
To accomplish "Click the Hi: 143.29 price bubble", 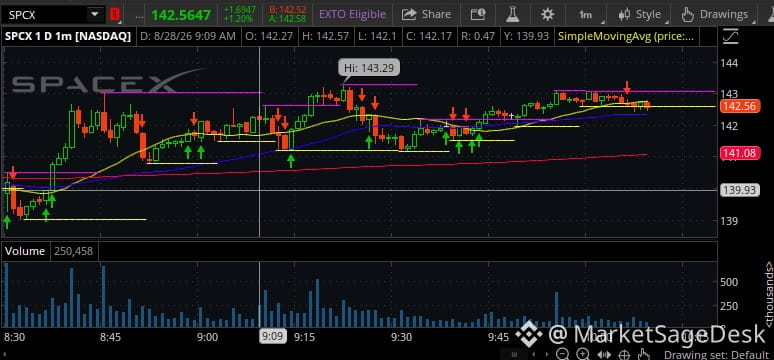I will click(x=369, y=68).
